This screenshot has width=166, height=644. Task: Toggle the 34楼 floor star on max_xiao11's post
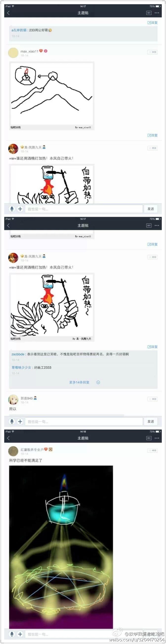click(153, 52)
